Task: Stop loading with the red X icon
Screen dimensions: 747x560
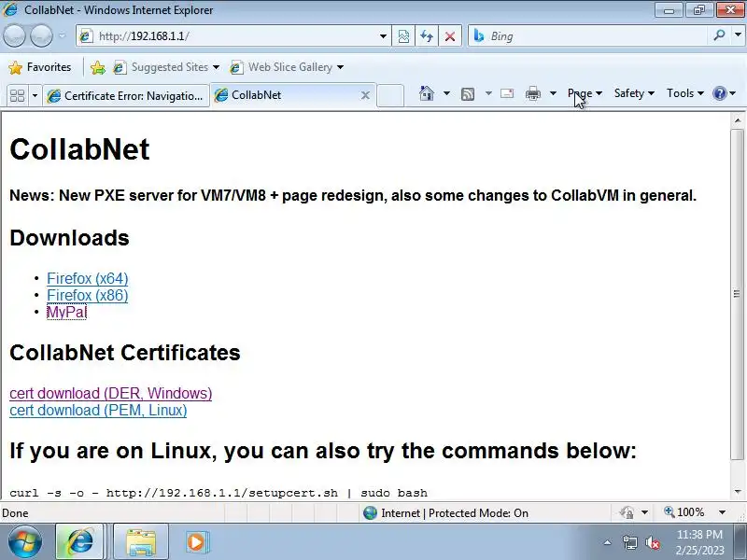Action: tap(450, 36)
